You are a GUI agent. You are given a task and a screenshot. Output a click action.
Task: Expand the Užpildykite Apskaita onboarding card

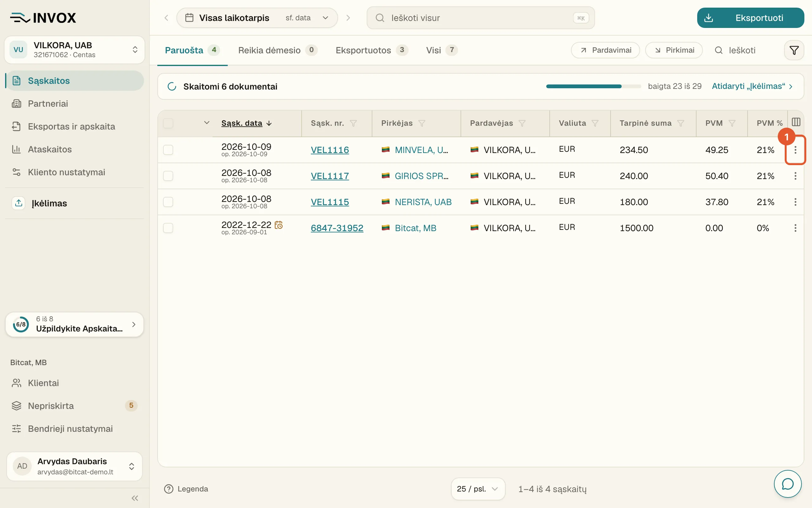(75, 324)
